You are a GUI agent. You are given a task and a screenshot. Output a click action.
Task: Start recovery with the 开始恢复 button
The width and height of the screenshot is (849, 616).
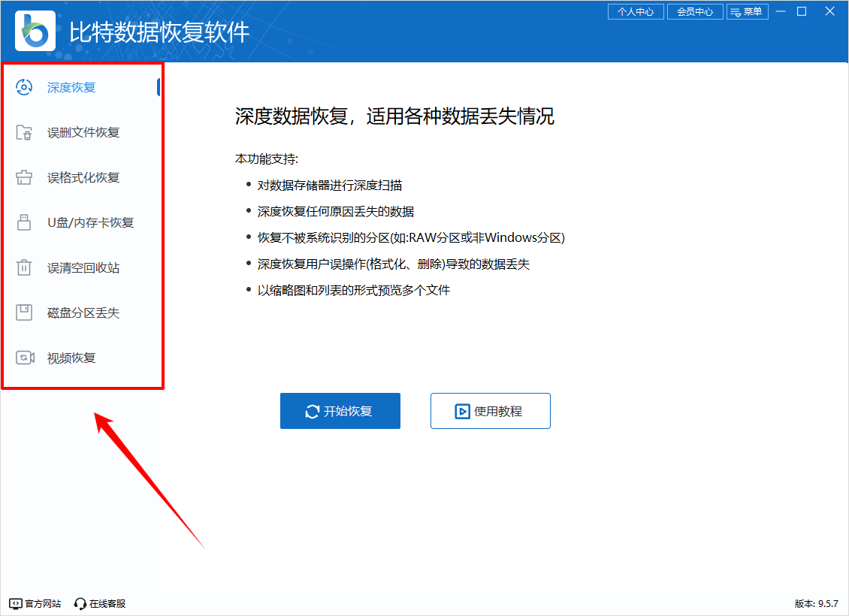(340, 411)
